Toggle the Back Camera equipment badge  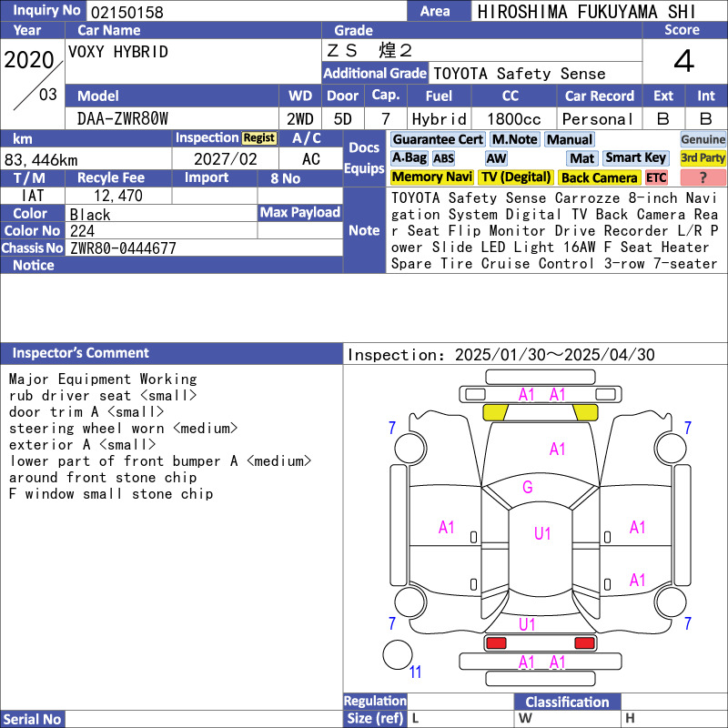point(599,177)
